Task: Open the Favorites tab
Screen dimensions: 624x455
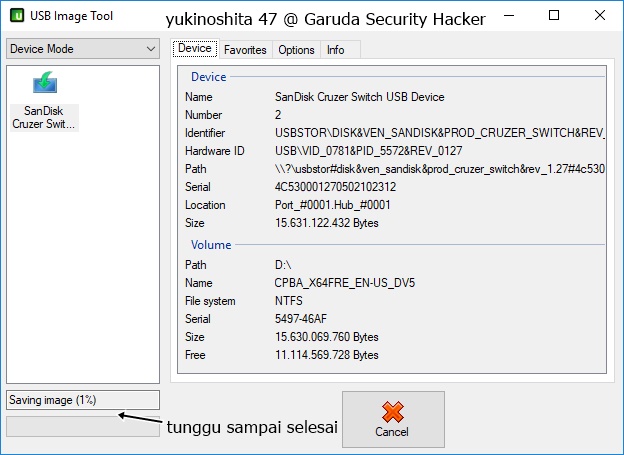Action: coord(245,50)
